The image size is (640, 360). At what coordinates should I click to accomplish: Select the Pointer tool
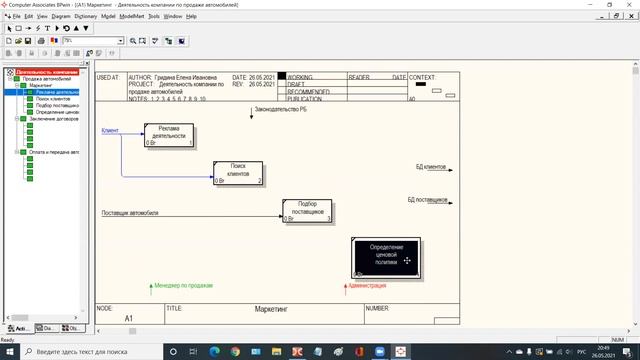9,29
